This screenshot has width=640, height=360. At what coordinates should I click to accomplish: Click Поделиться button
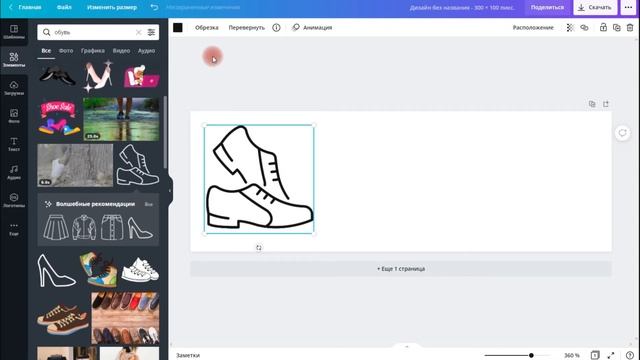(547, 7)
